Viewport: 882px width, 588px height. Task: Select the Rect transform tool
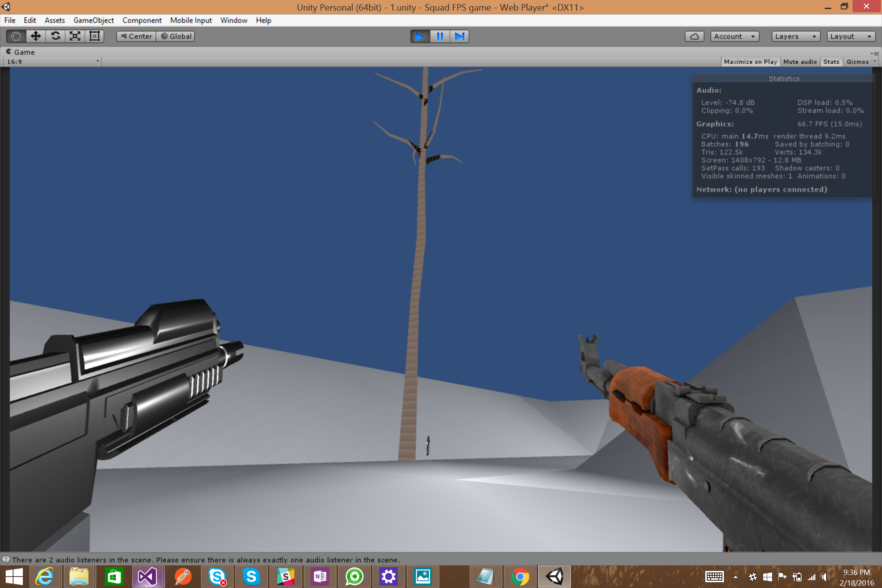[95, 36]
